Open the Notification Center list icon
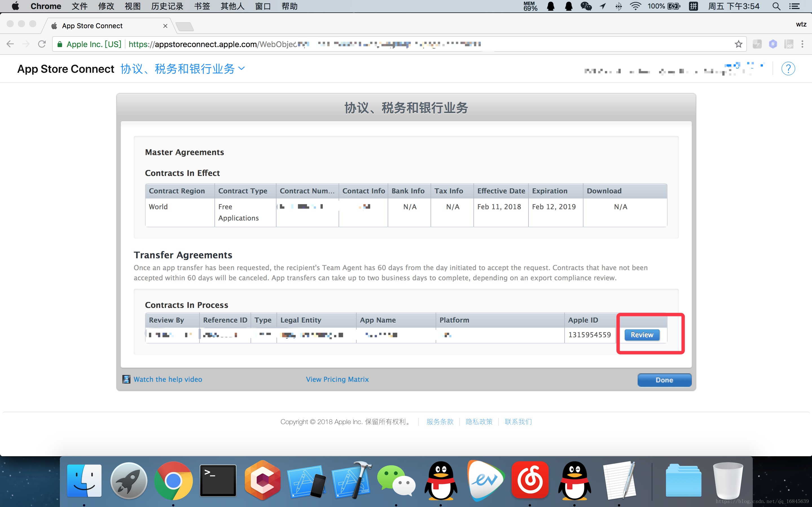Screen dimensions: 812x507 click(794, 6)
